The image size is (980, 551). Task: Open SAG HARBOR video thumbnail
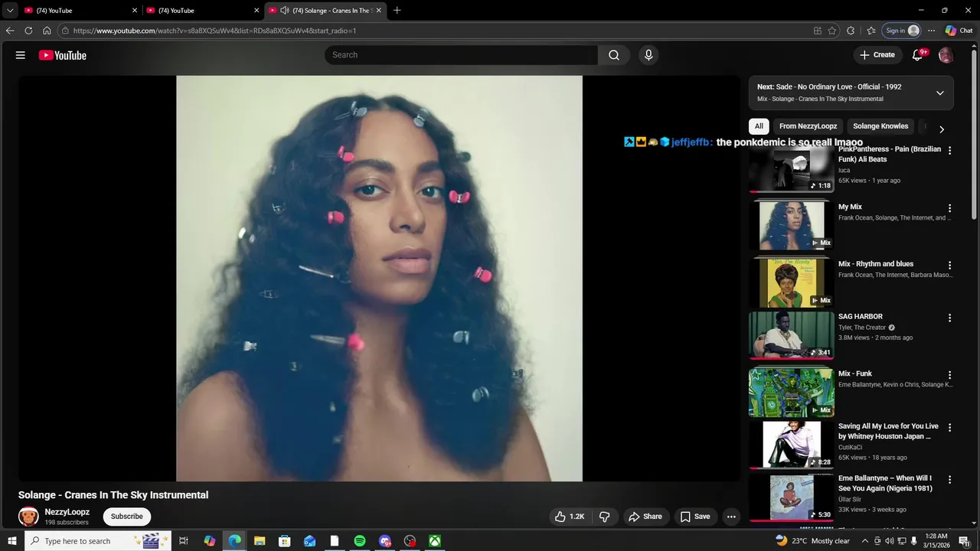(791, 334)
